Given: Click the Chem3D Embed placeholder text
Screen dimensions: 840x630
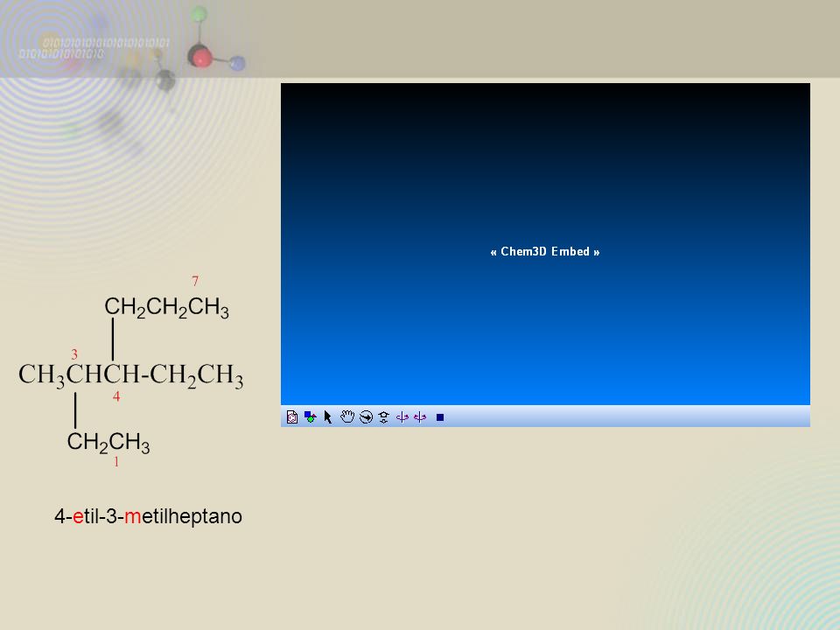Looking at the screenshot, I should tap(545, 252).
